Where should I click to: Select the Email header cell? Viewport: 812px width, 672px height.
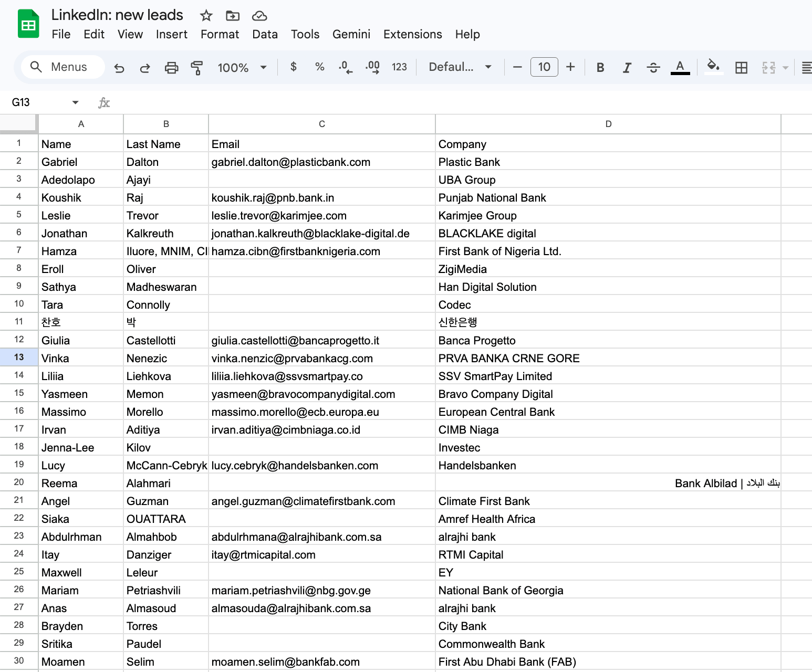(322, 144)
